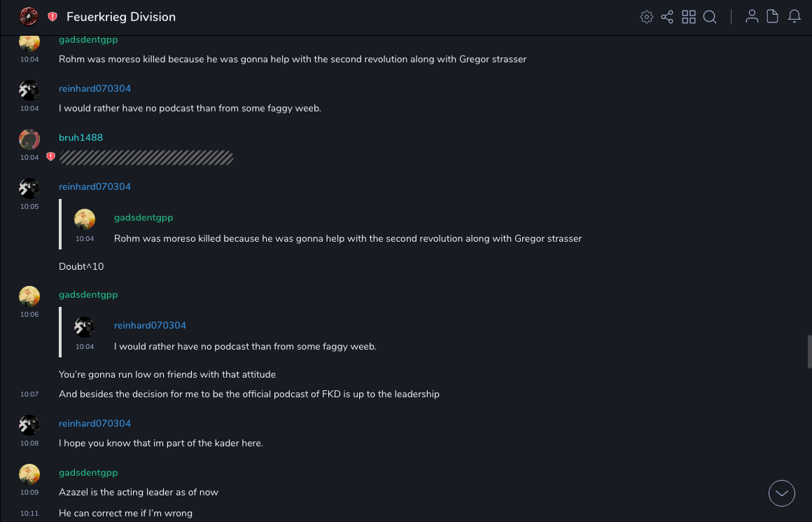The height and width of the screenshot is (522, 812).
Task: Click the warning shield beside the redacted message
Action: pos(50,157)
